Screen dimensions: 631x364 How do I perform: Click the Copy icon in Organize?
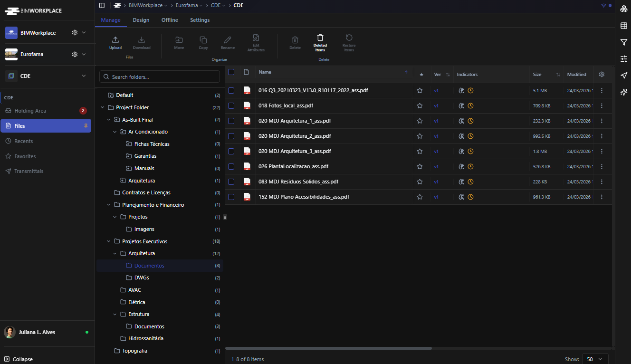click(203, 40)
